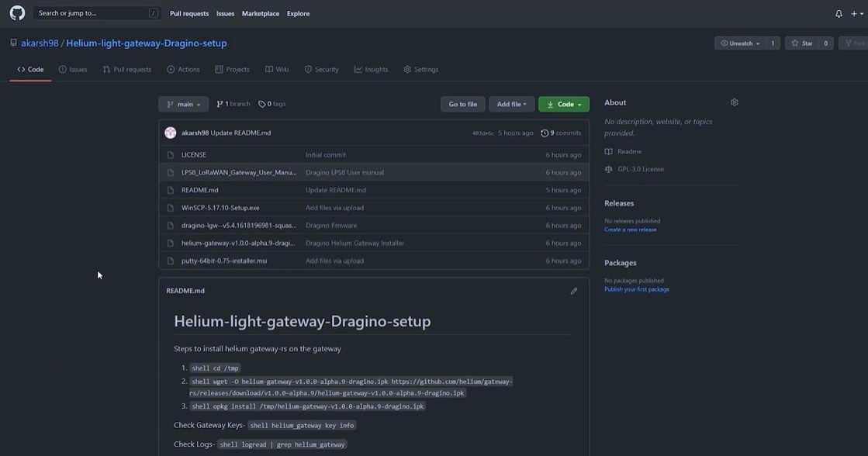Viewport: 868px width, 456px height.
Task: Click file icon beside README.md row
Action: click(171, 190)
